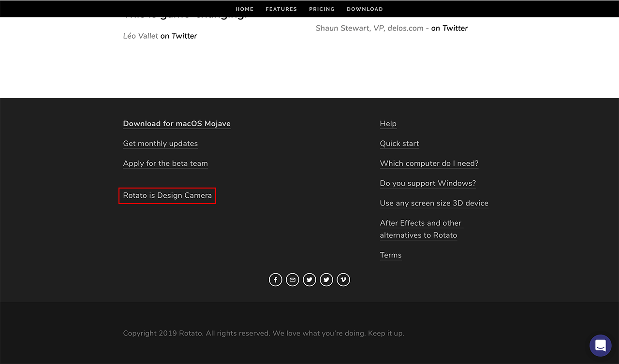Open the Help footer link
619x364 pixels.
388,124
